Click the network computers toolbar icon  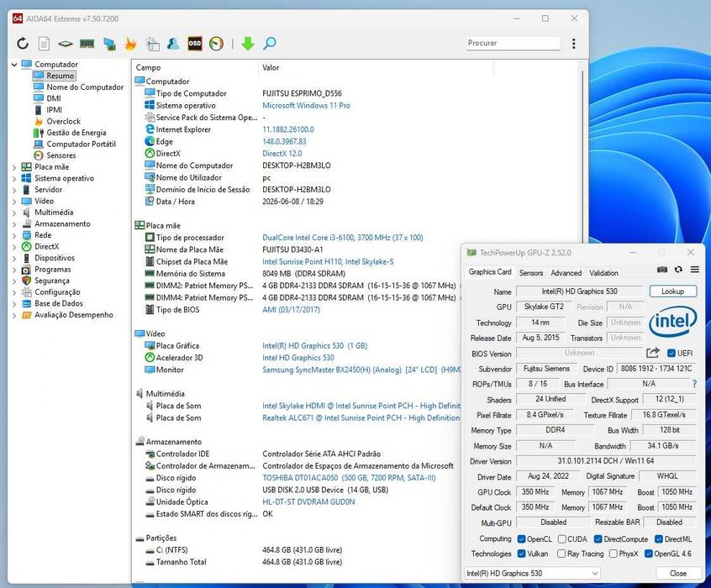(x=109, y=44)
